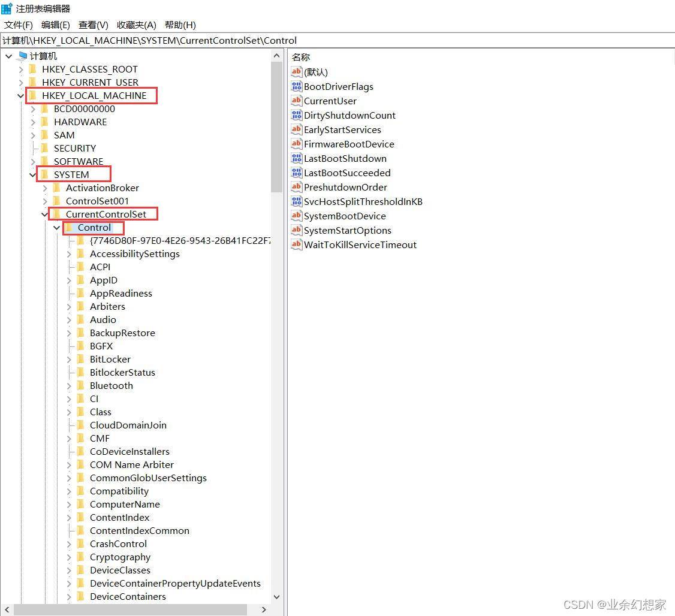Screen dimensions: 675x616
Task: Click the BitLocker folder icon
Action: [80, 359]
